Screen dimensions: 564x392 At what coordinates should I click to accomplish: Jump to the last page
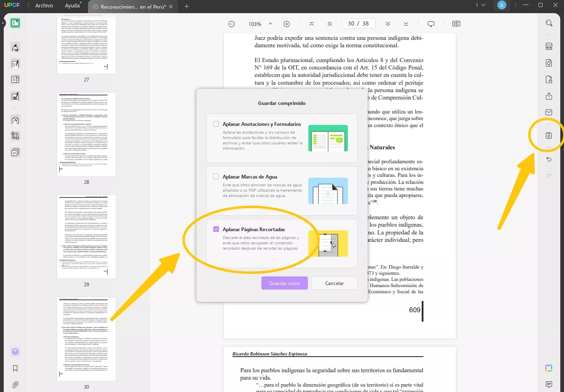(x=406, y=24)
